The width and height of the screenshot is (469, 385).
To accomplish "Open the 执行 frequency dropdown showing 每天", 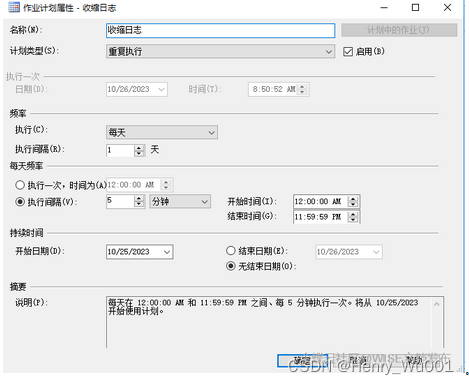I will [x=162, y=132].
